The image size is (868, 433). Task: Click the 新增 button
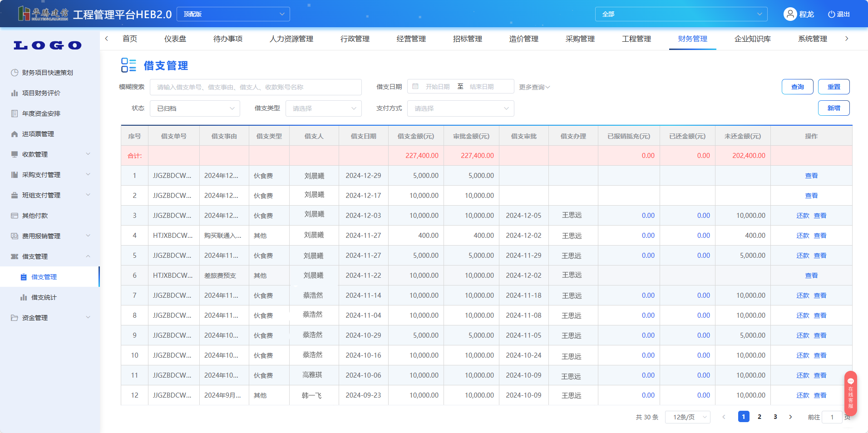[x=834, y=108]
